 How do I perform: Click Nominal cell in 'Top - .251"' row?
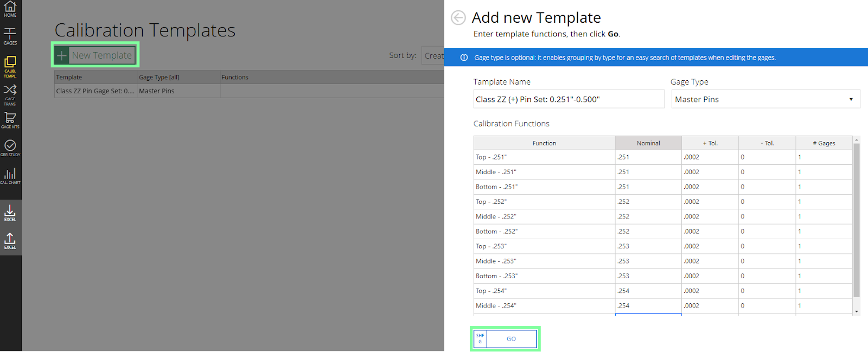point(648,157)
